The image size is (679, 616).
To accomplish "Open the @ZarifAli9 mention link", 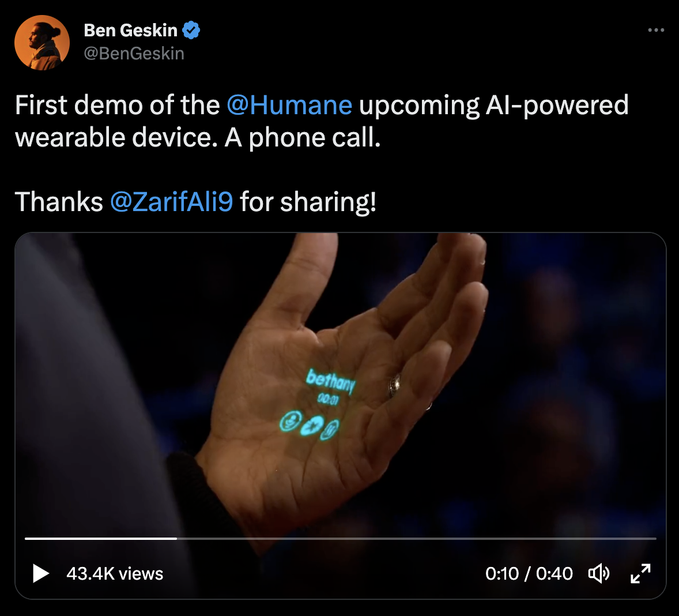I will click(172, 202).
